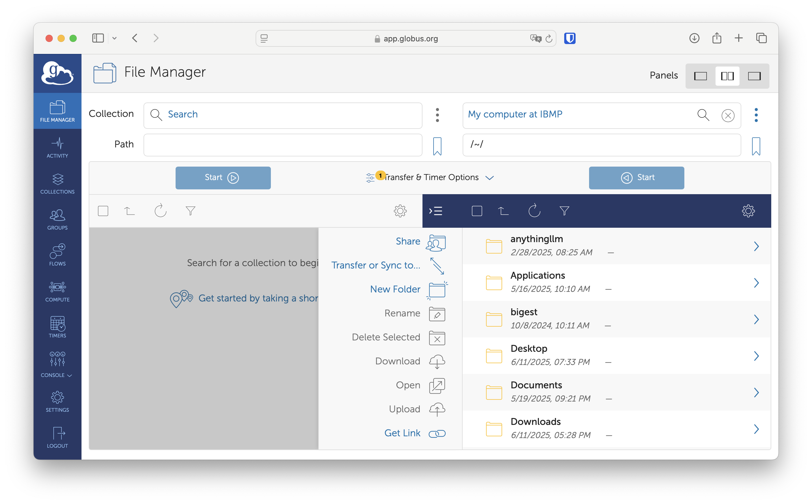Click the Globus logo
The height and width of the screenshot is (504, 812).
point(57,73)
